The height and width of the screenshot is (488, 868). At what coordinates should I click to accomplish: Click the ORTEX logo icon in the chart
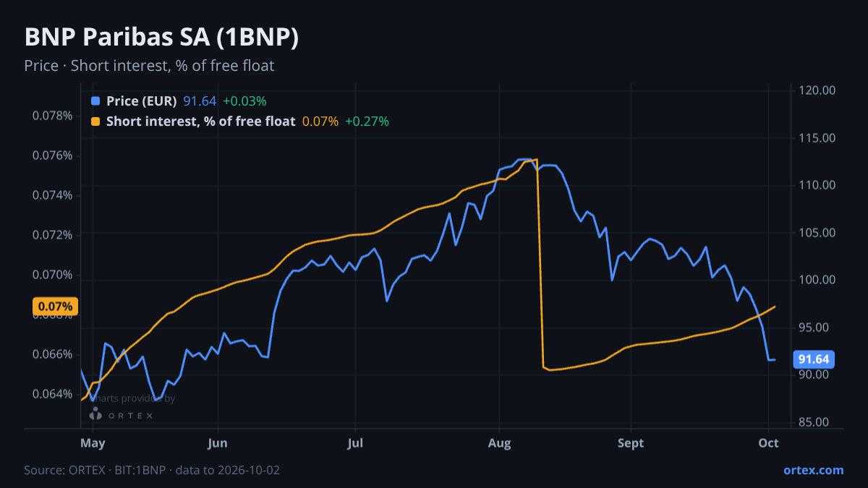[x=95, y=414]
